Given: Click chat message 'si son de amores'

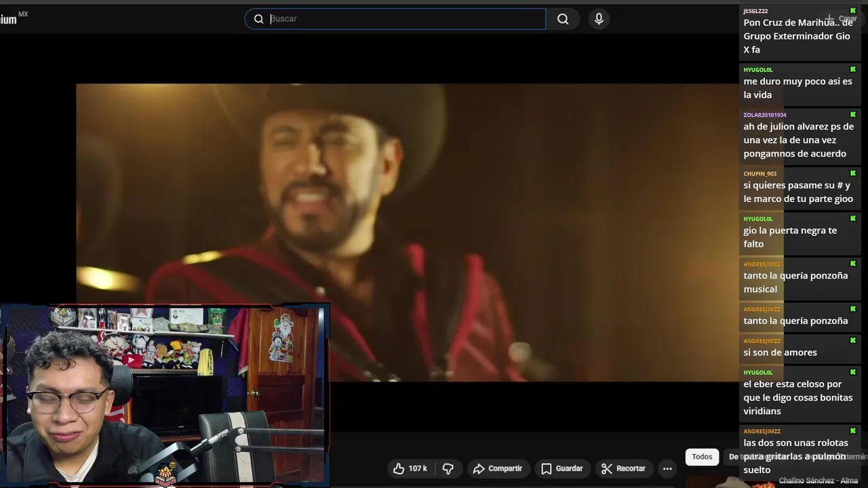Looking at the screenshot, I should (780, 352).
